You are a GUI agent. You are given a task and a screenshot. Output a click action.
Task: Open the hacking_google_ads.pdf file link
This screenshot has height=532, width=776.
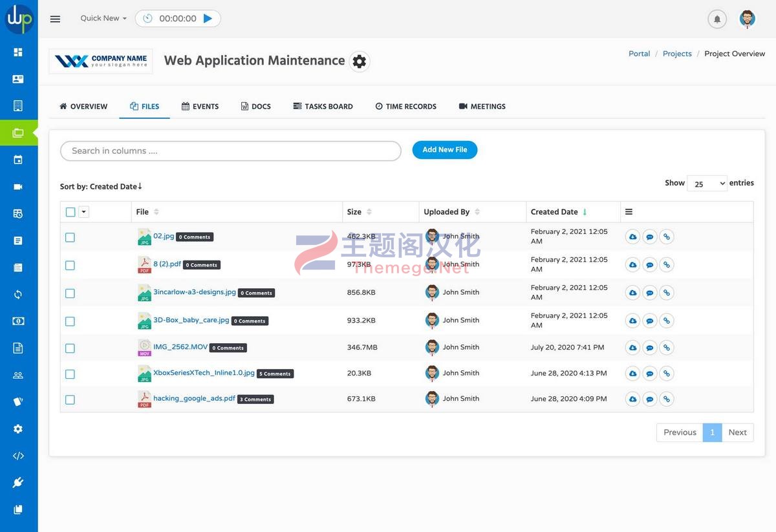click(194, 398)
